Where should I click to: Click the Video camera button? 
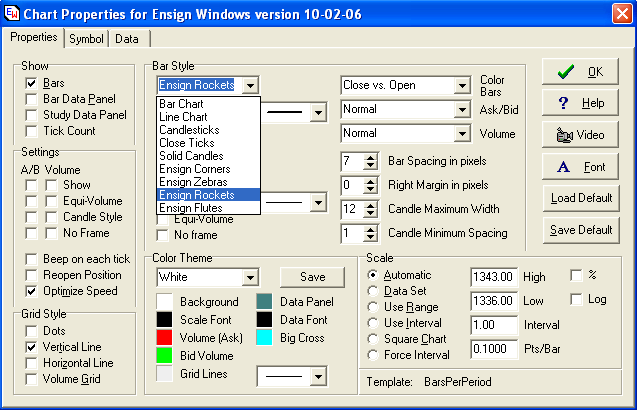[x=581, y=135]
